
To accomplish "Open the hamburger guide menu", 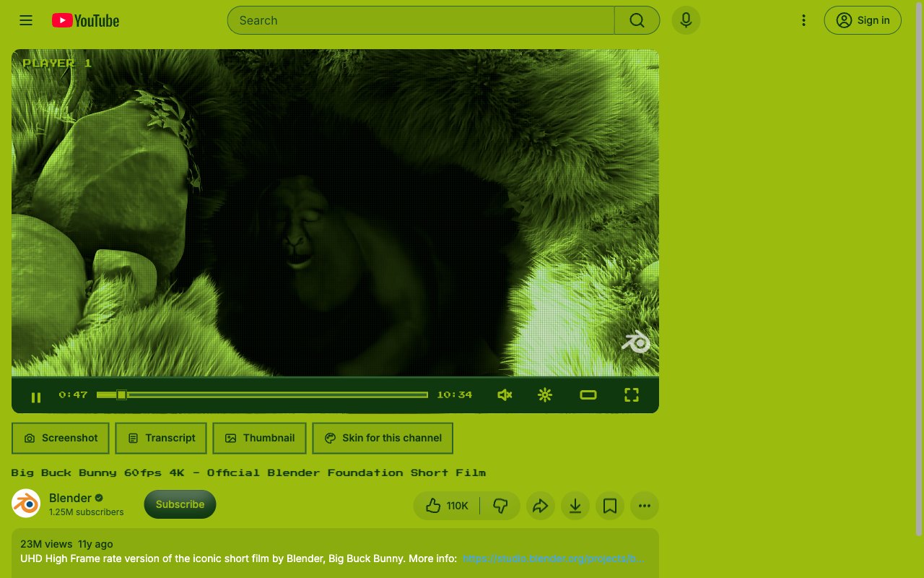I will (x=26, y=20).
